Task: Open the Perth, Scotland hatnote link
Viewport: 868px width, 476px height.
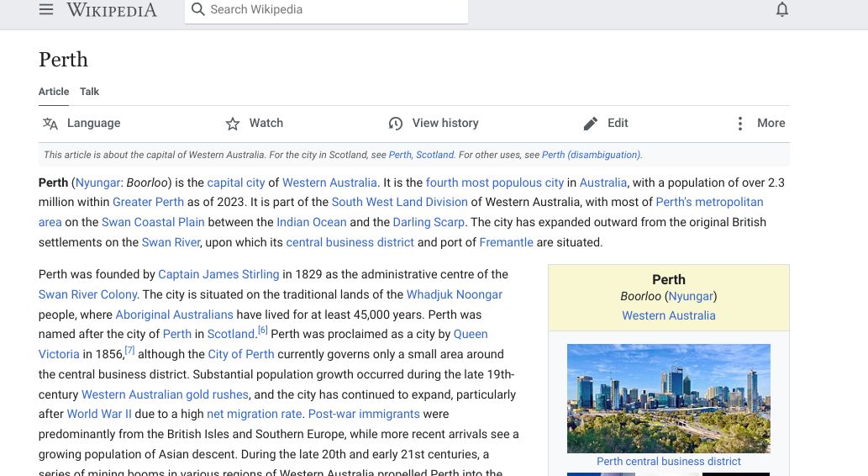Action: click(x=421, y=155)
